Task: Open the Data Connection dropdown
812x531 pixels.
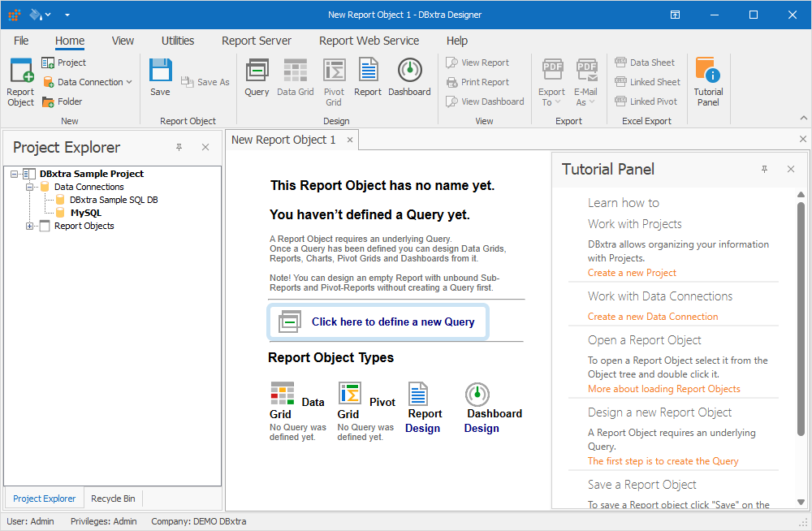Action: click(130, 81)
